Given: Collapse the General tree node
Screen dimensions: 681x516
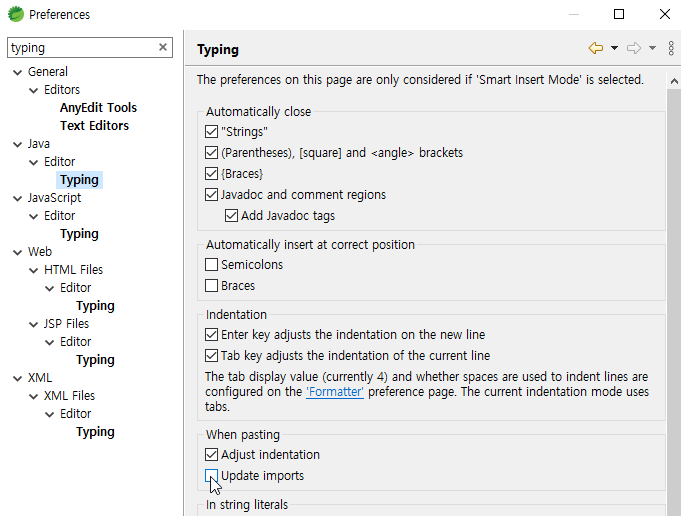Looking at the screenshot, I should [17, 72].
